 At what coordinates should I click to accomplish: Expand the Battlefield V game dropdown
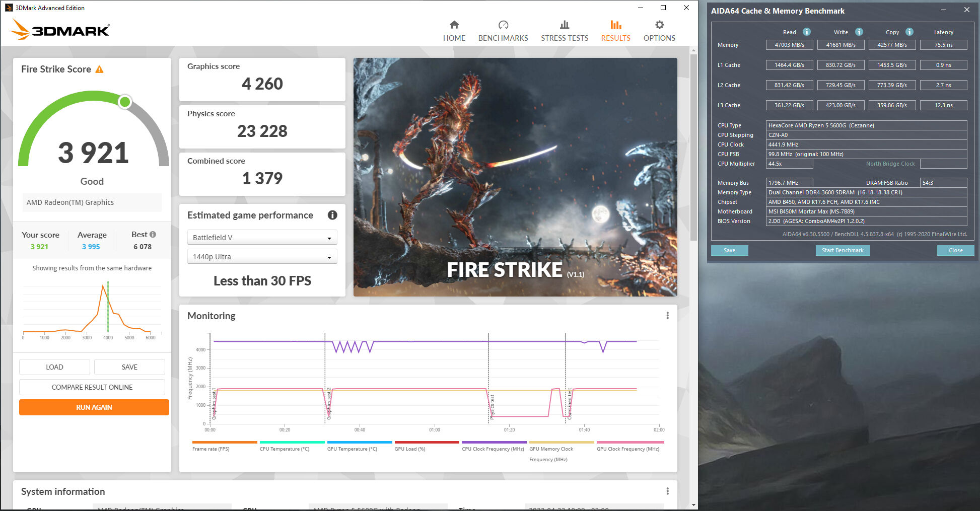point(262,238)
